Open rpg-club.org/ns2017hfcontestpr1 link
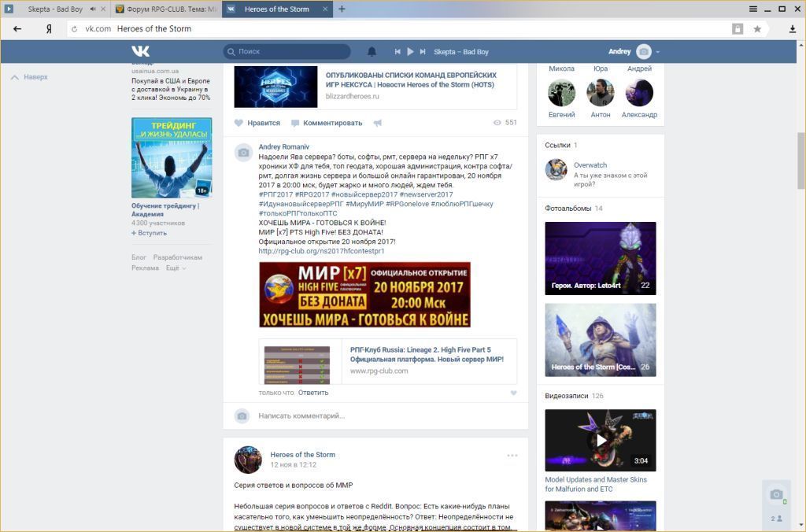This screenshot has width=806, height=532. pyautogui.click(x=321, y=251)
